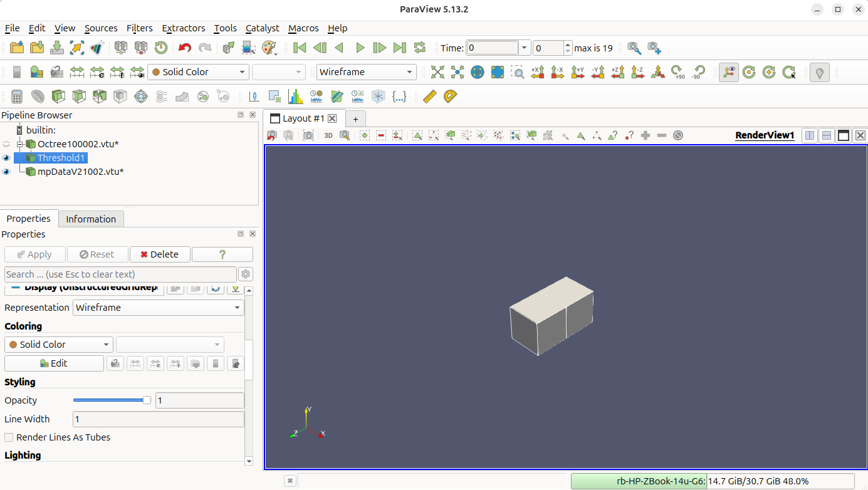Toggle Orientation Axes visibility button
Viewport: 868px width, 490px height.
(729, 72)
